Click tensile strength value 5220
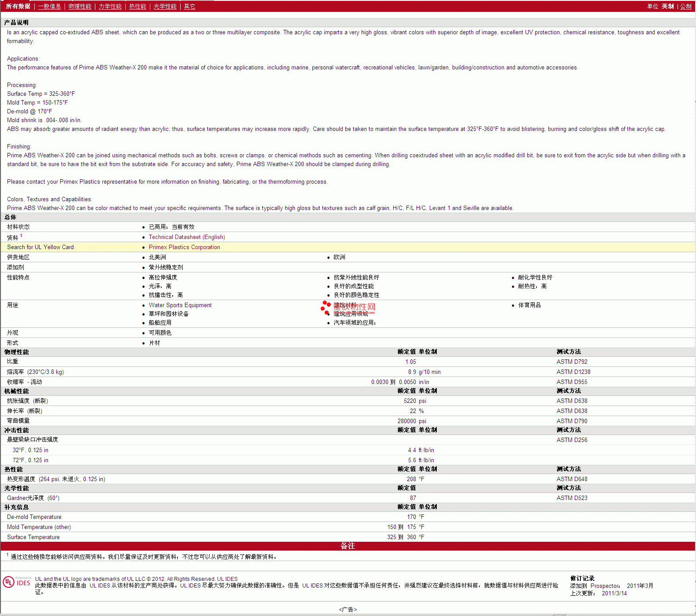696x616 pixels. (410, 401)
